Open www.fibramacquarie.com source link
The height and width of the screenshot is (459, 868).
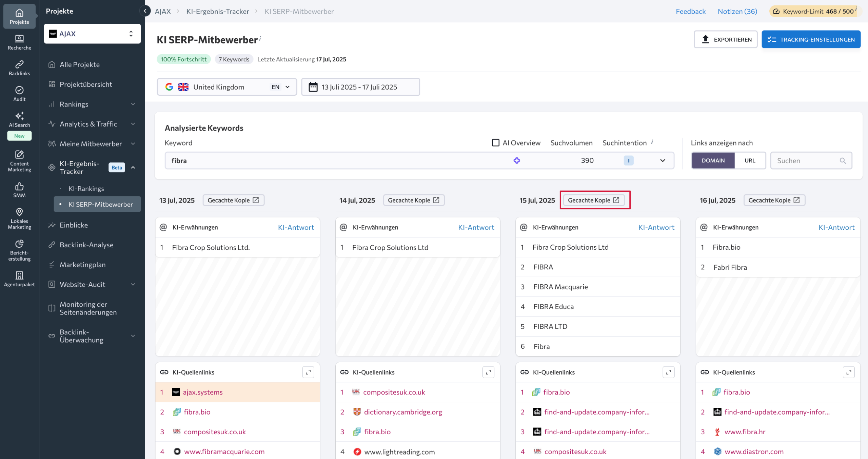pyautogui.click(x=224, y=452)
